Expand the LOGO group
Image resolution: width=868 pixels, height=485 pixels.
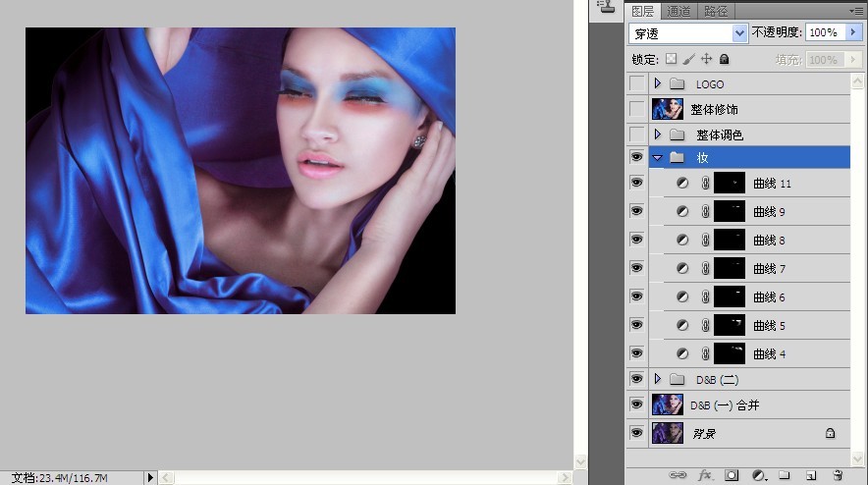click(x=658, y=83)
